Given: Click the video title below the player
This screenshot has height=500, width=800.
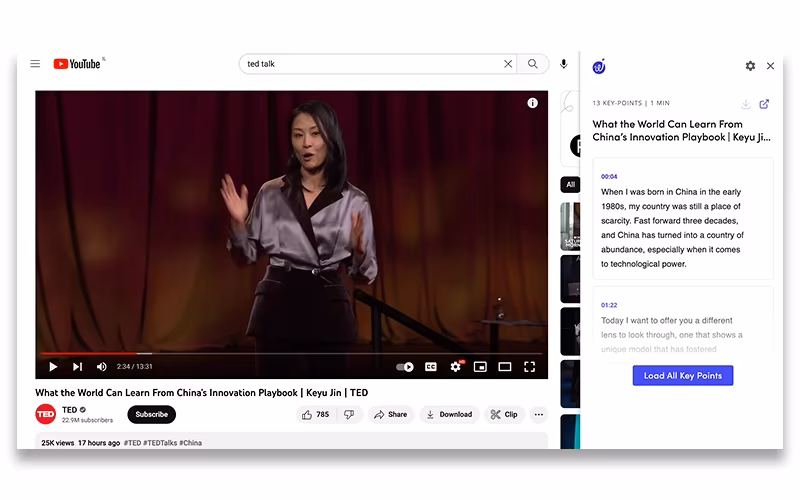Looking at the screenshot, I should click(x=202, y=393).
